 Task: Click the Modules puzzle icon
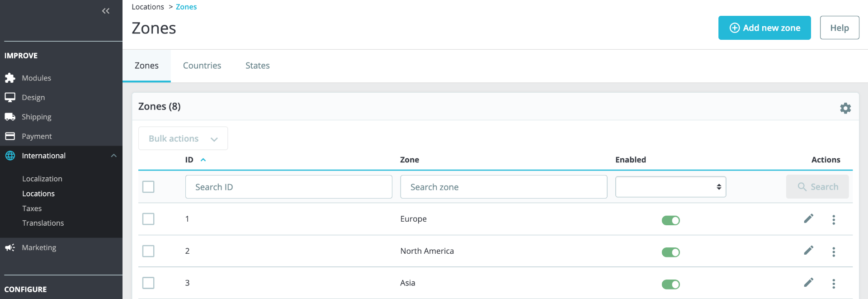tap(10, 78)
